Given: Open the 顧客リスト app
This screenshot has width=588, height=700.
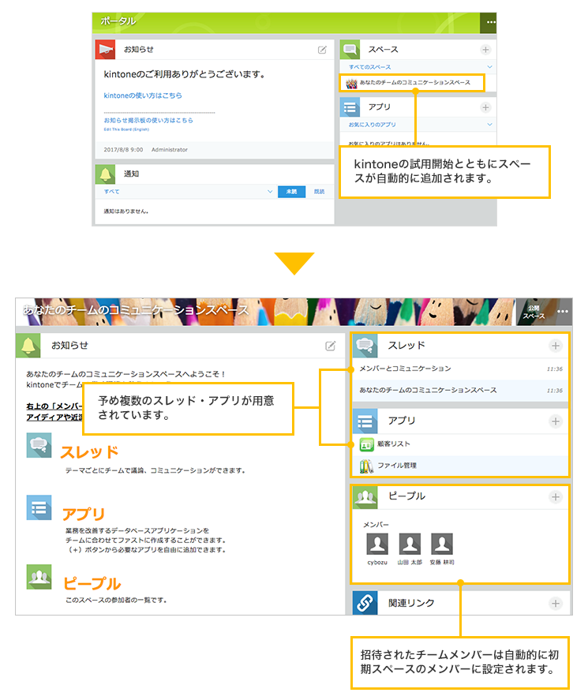Looking at the screenshot, I should click(395, 444).
